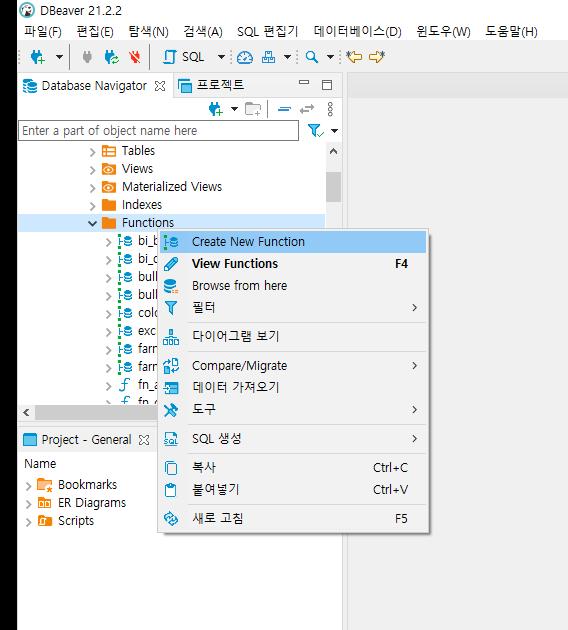Image resolution: width=568 pixels, height=630 pixels.
Task: Toggle Link with Editor arrows icon
Action: 307,109
